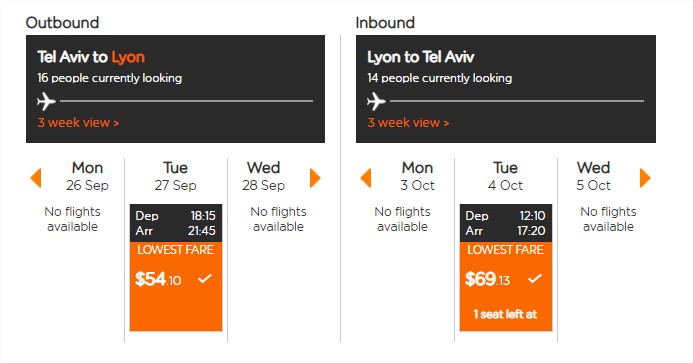Select Tue 27 Sep outbound date
The image size is (693, 363).
click(x=175, y=176)
